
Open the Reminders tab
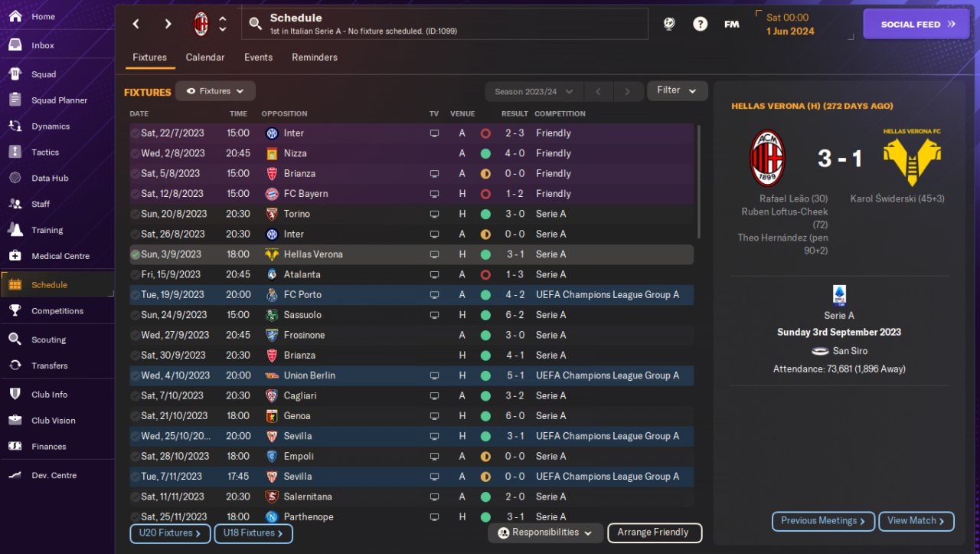tap(314, 57)
